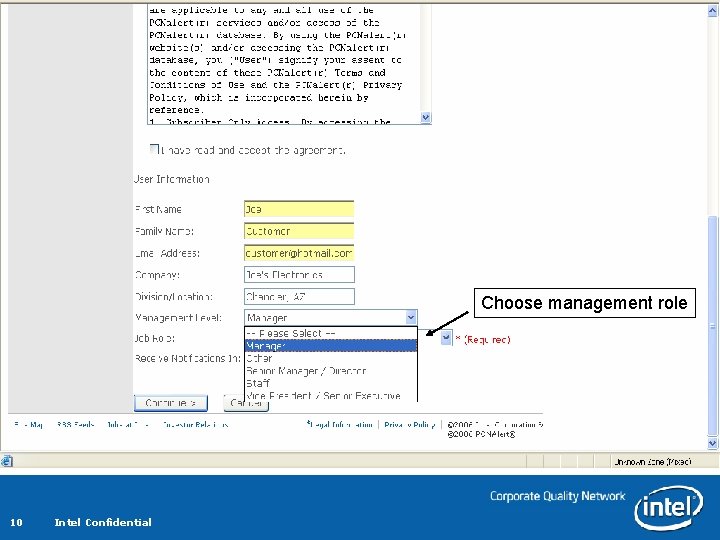Click the 'User Information' section heading
The width and height of the screenshot is (720, 540).
pos(172,179)
